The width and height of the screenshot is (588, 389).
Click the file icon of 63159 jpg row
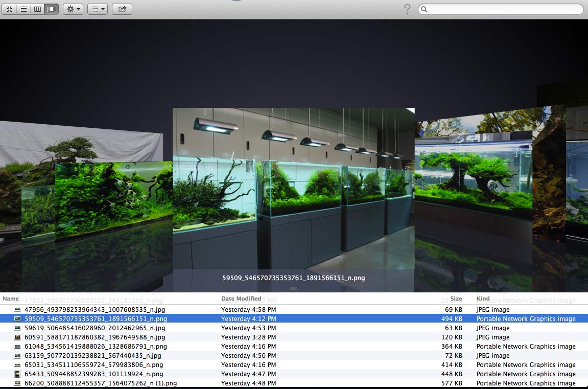[x=17, y=355]
